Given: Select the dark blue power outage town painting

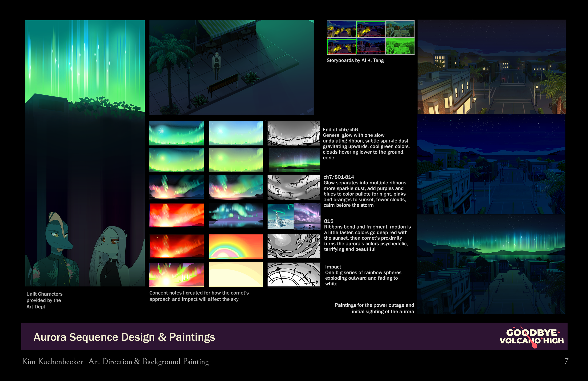Looking at the screenshot, I should coord(491,164).
